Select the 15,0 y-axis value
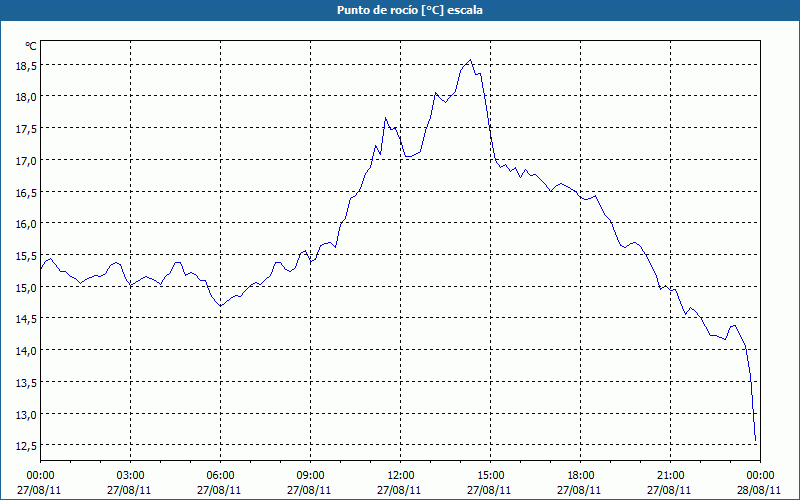 pyautogui.click(x=27, y=288)
